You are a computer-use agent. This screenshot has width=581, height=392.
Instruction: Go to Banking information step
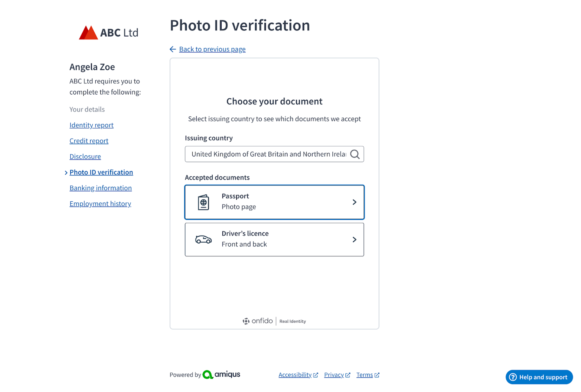point(101,188)
